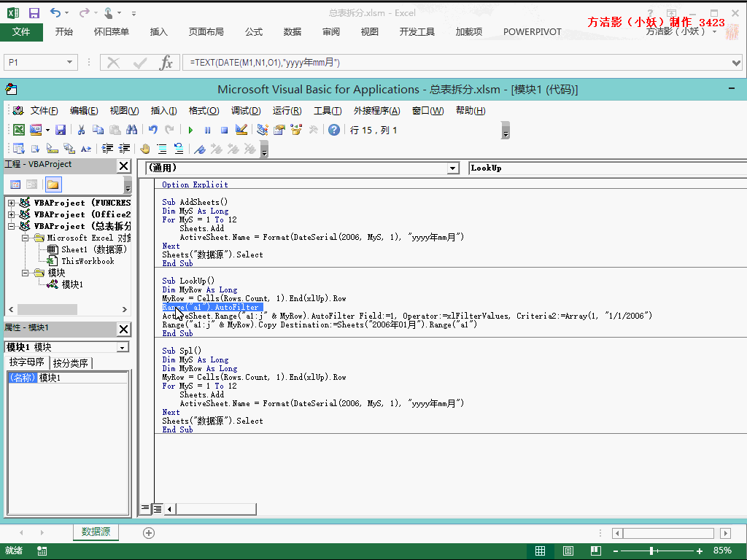Open 运行(R) menu

[x=287, y=111]
